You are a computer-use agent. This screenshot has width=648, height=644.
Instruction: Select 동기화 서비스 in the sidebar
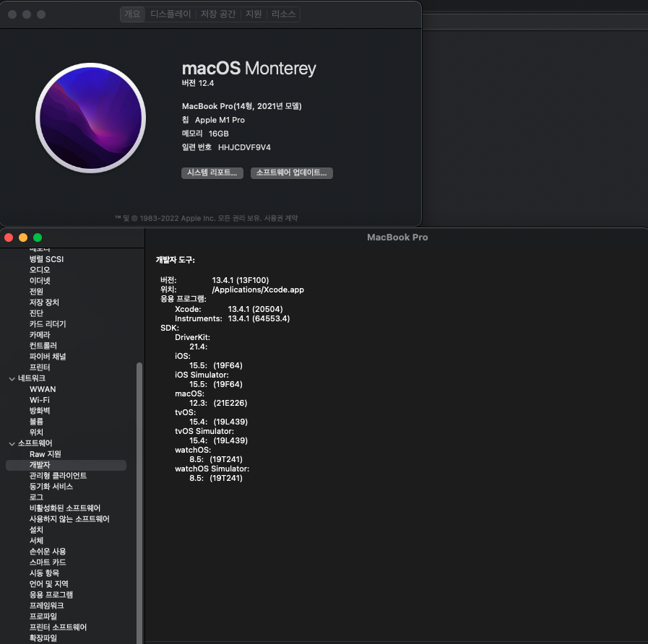tap(51, 486)
